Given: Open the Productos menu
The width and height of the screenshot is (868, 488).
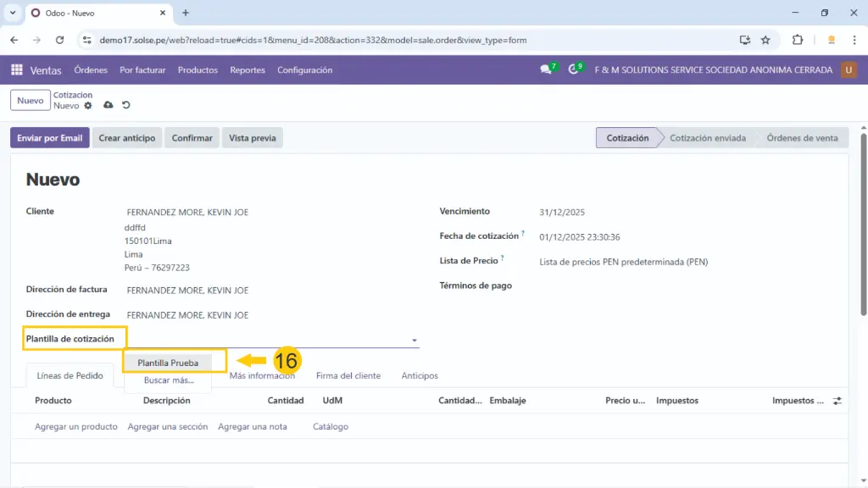Looking at the screenshot, I should click(198, 70).
